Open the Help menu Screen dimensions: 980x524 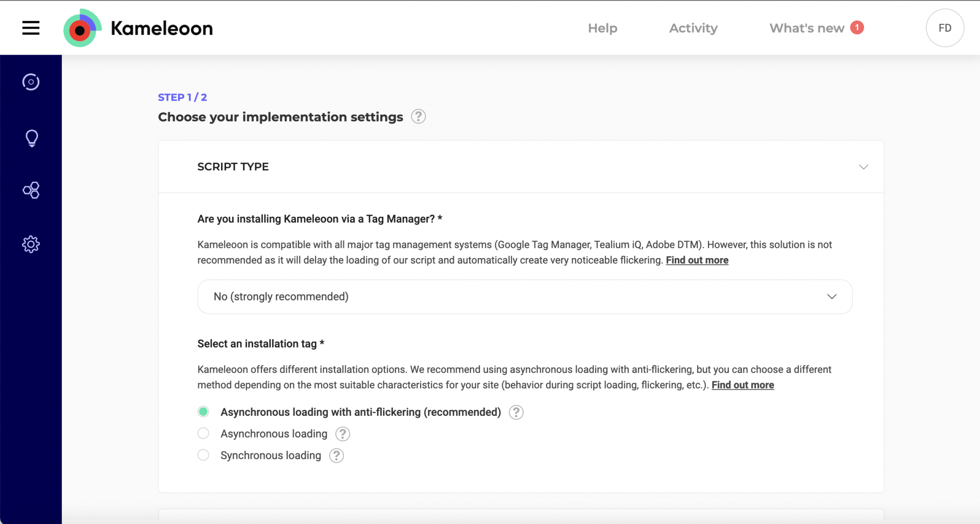pyautogui.click(x=602, y=28)
